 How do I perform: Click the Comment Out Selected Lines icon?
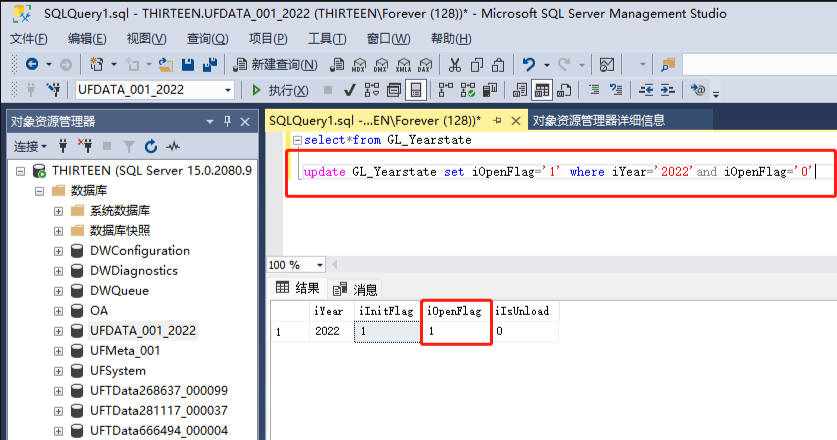coord(594,90)
